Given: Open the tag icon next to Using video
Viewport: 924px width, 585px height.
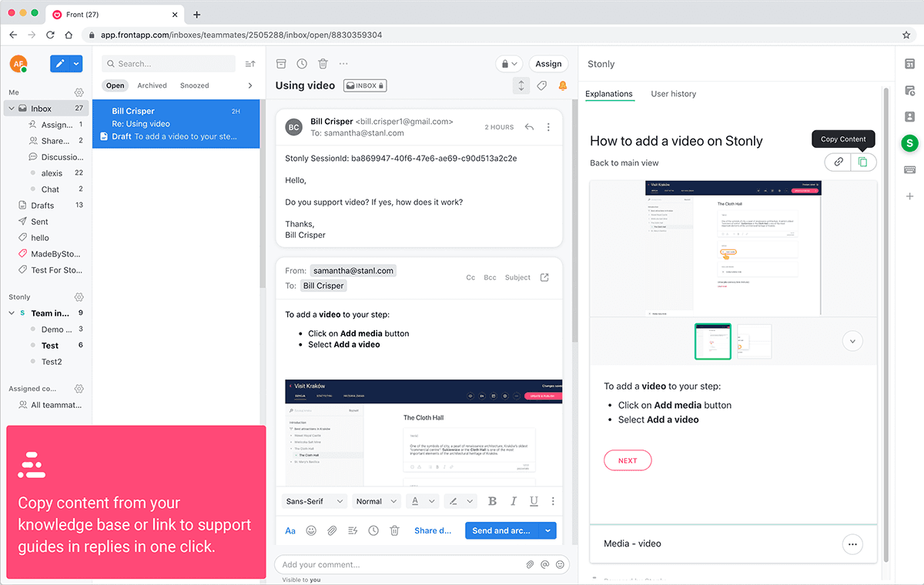Looking at the screenshot, I should point(542,85).
